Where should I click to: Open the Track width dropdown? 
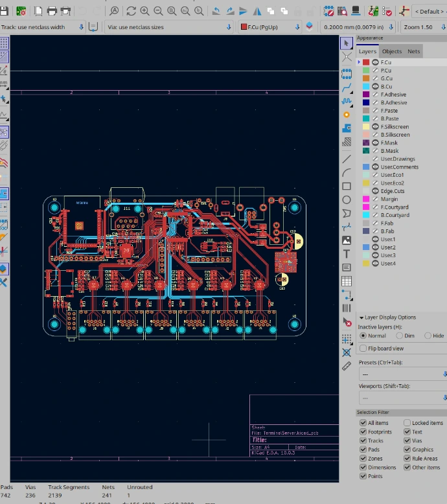pyautogui.click(x=42, y=27)
